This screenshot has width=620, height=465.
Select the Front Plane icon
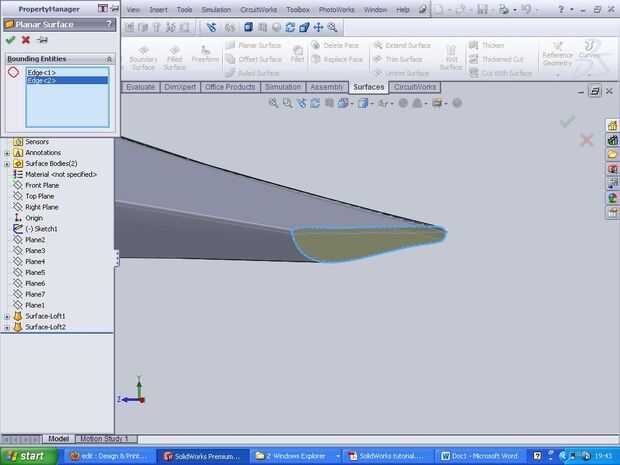[18, 185]
